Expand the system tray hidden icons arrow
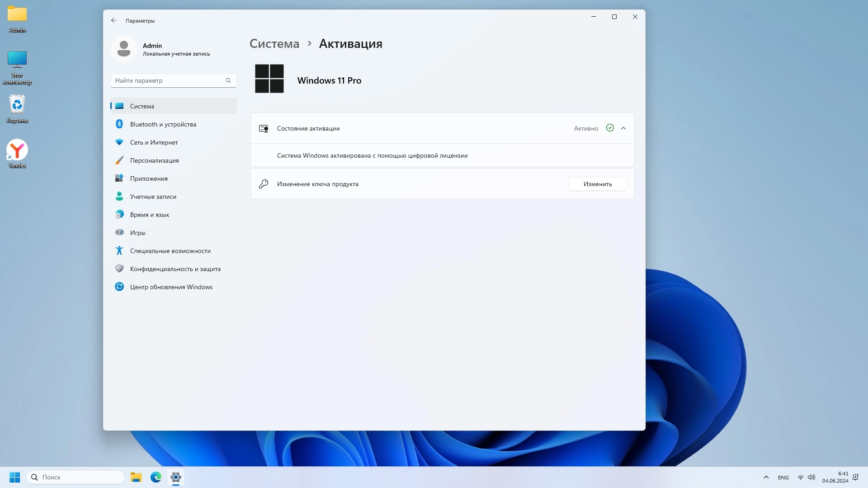 pyautogui.click(x=766, y=477)
